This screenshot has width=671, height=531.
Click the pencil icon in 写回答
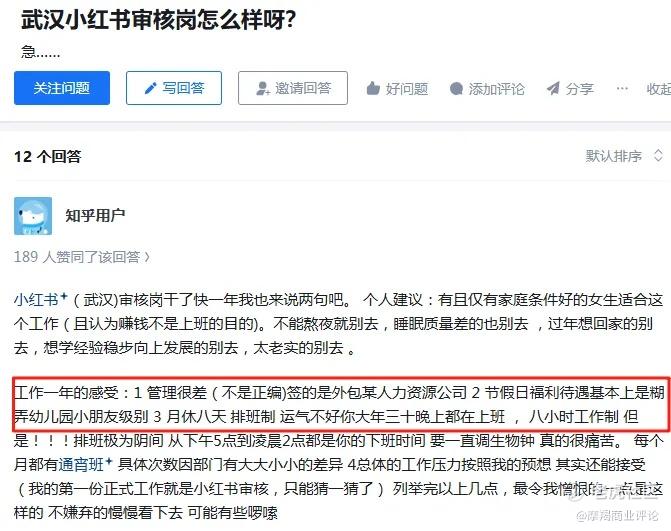pyautogui.click(x=150, y=88)
